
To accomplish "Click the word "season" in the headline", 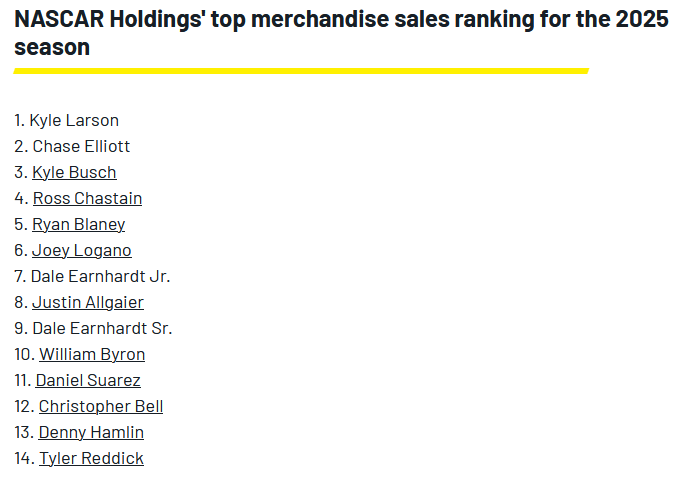I will coord(52,47).
